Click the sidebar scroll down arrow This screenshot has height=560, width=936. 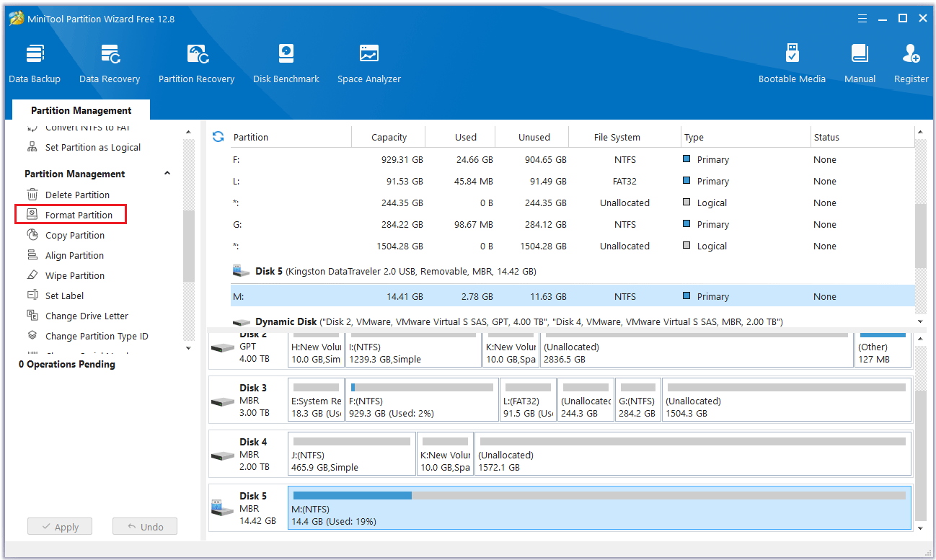click(x=188, y=347)
